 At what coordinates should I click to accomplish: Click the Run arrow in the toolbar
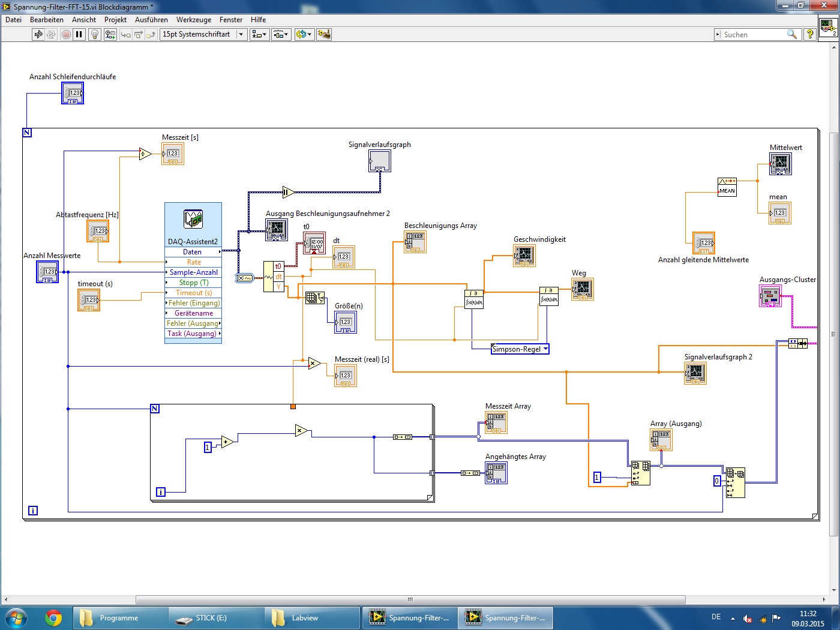[38, 34]
